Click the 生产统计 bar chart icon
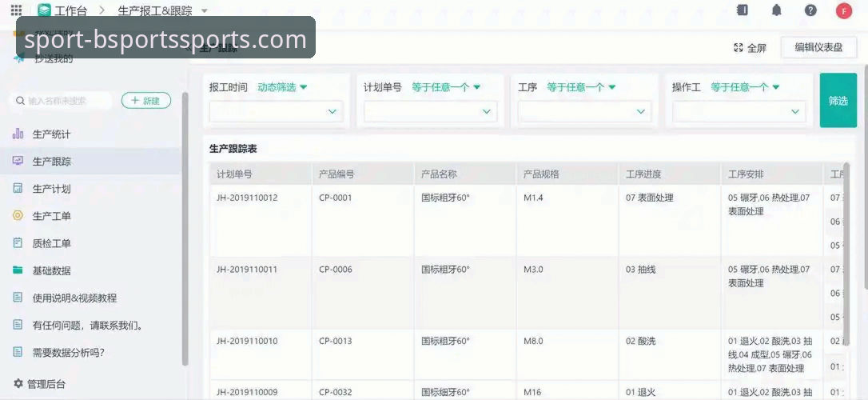This screenshot has height=400, width=868. (x=18, y=134)
